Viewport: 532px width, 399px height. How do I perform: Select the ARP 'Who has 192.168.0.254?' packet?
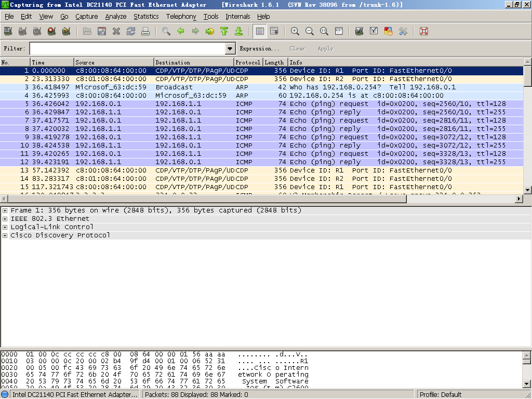click(x=262, y=87)
